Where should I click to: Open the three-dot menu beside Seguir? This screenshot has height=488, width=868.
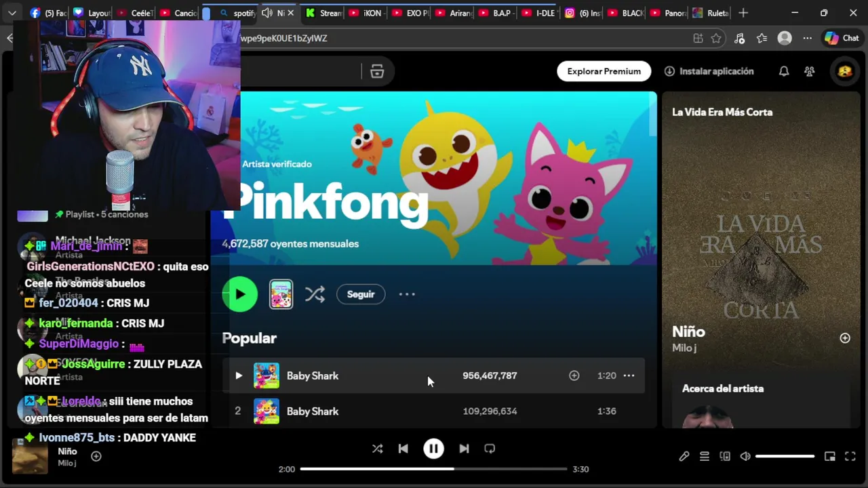(407, 294)
